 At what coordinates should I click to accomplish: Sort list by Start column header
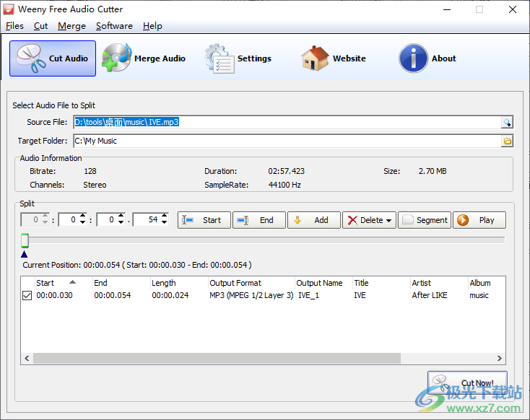click(x=64, y=283)
